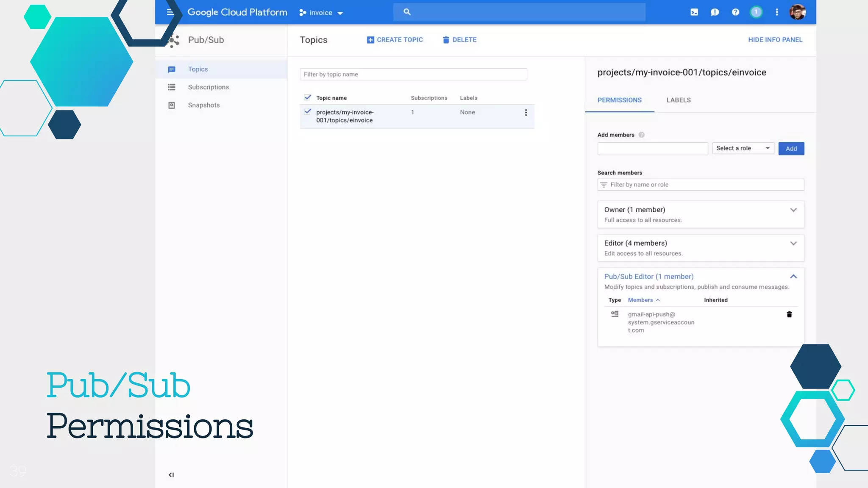
Task: Open Cloud Shell from the top bar
Action: 694,12
